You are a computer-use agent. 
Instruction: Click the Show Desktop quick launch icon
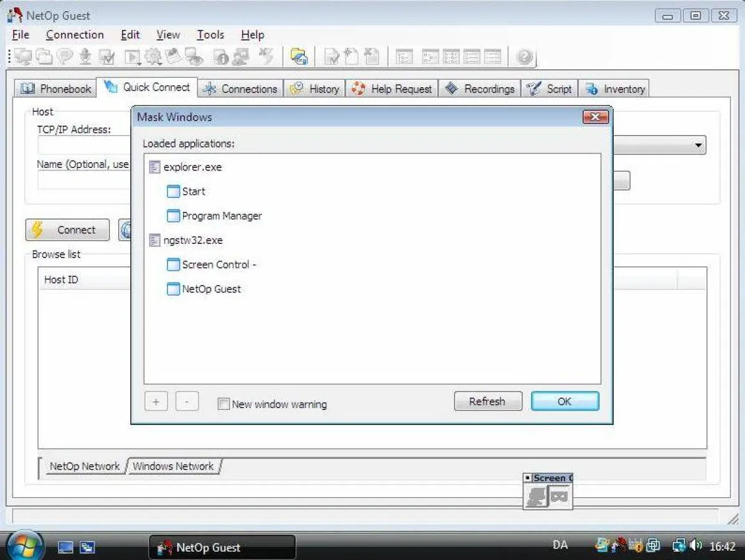pos(65,548)
